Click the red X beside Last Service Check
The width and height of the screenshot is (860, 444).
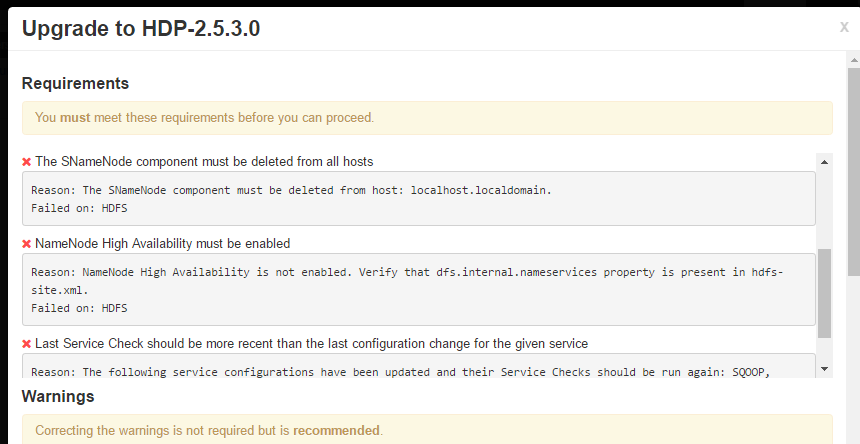pos(27,344)
